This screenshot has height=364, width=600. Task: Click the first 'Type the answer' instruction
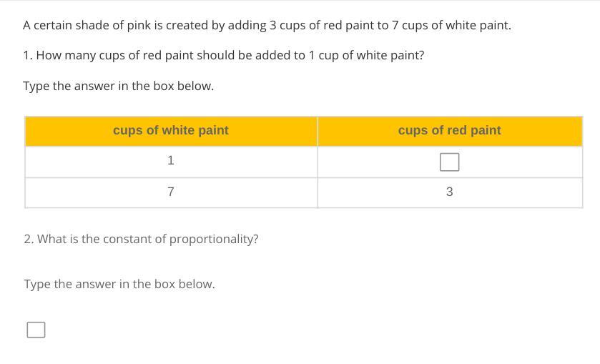pyautogui.click(x=119, y=86)
